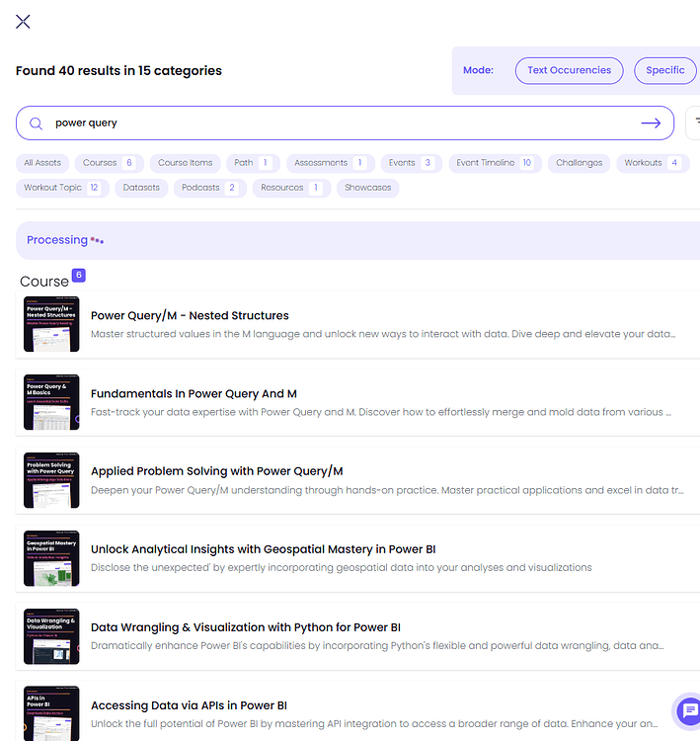Select the All Assets filter
The height and width of the screenshot is (741, 700).
(42, 163)
